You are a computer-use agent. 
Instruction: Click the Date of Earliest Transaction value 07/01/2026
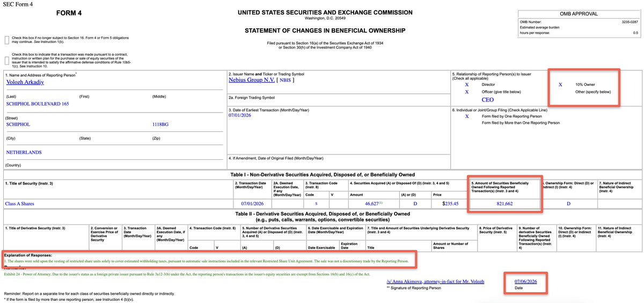pos(240,115)
